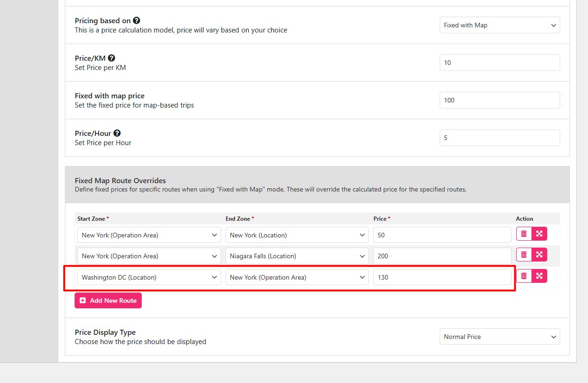Viewport: 588px width, 383px height.
Task: Click the price field showing 130
Action: [x=442, y=277]
